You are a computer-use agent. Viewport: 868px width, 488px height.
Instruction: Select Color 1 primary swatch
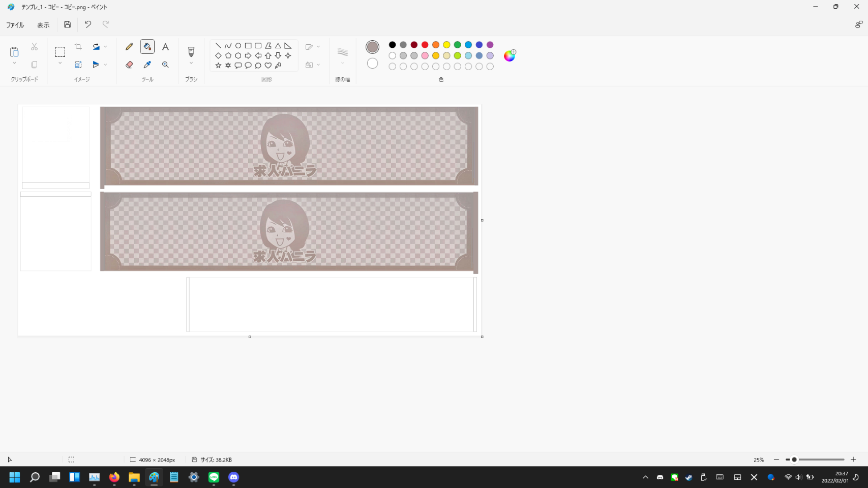pos(372,47)
